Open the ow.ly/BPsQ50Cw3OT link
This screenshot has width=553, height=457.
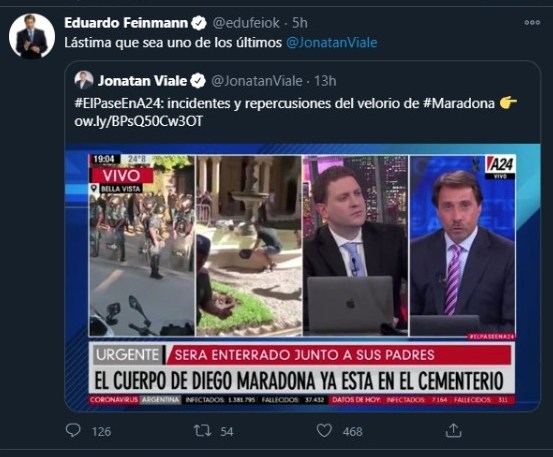coord(139,121)
